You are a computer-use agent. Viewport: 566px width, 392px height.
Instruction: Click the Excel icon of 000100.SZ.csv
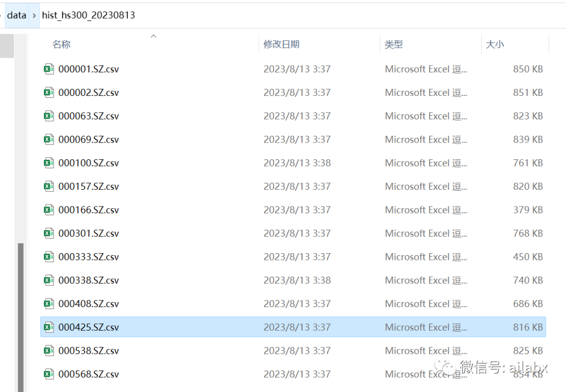49,163
